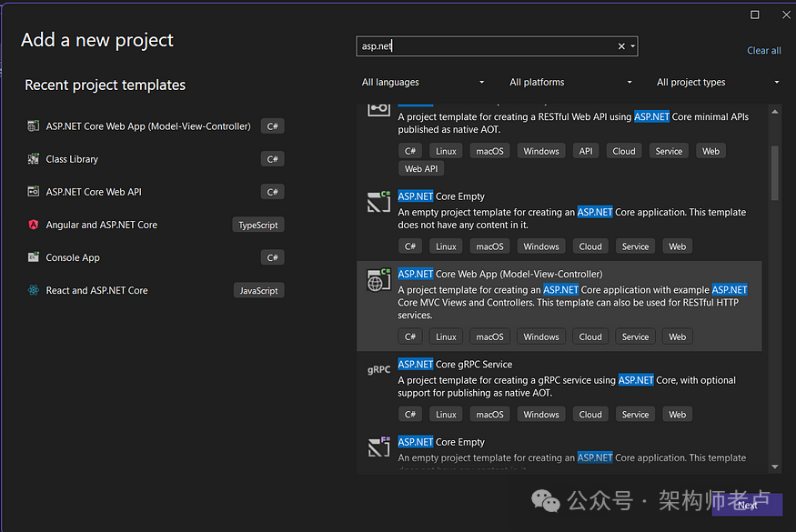Select Class Library in recent templates
796x532 pixels.
[x=72, y=159]
